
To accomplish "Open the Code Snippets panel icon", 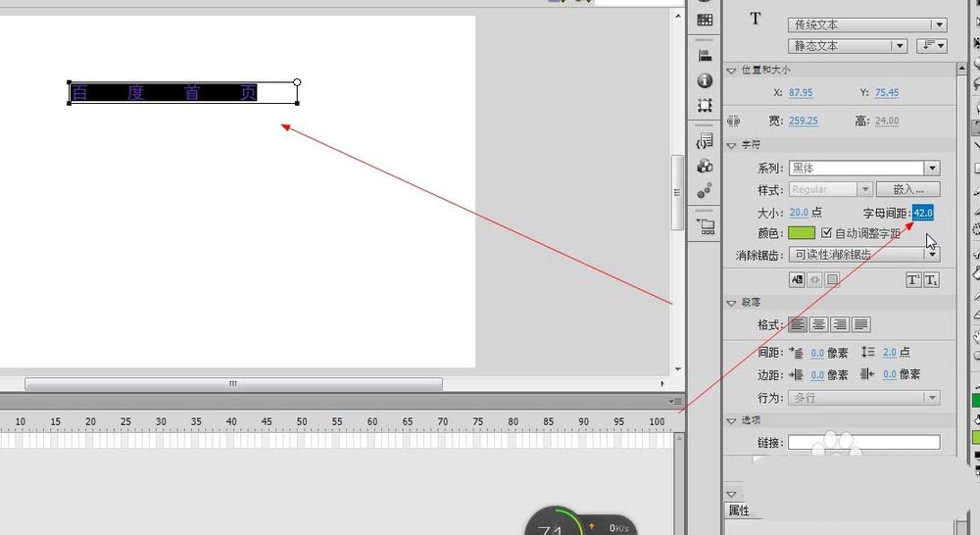I will click(705, 141).
